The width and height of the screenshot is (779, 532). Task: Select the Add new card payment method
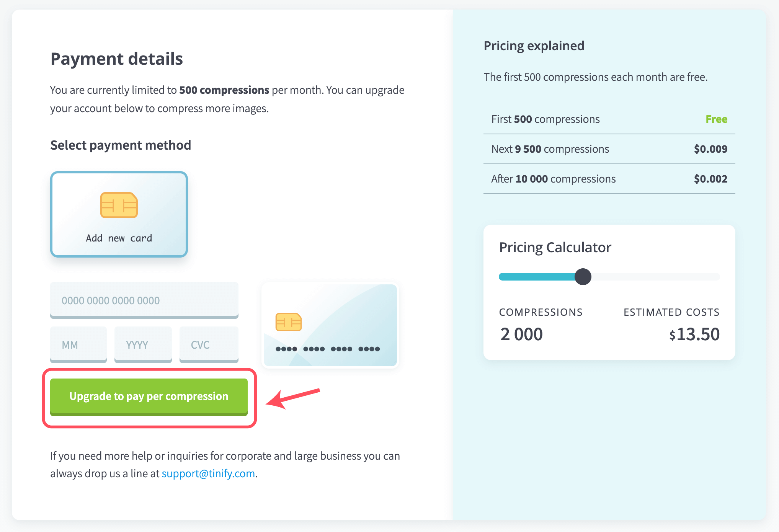point(119,214)
